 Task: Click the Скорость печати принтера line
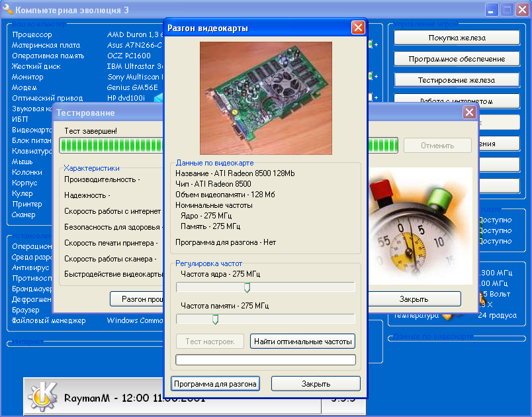point(111,243)
